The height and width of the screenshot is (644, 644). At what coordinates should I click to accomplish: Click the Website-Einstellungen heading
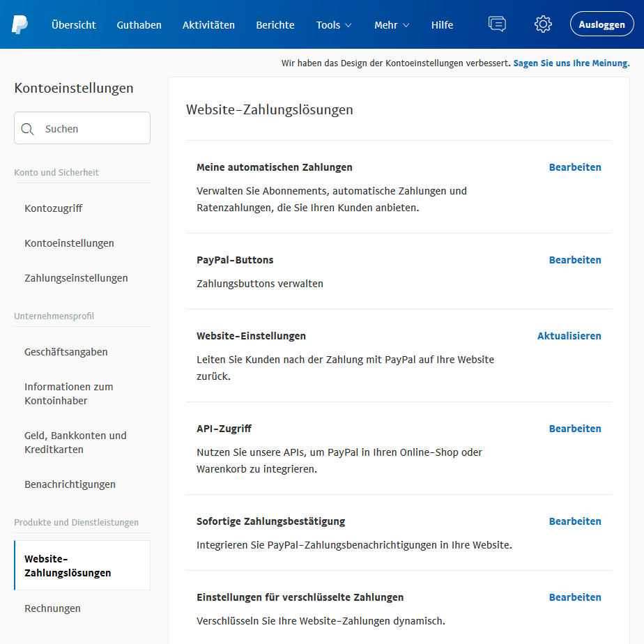click(251, 336)
